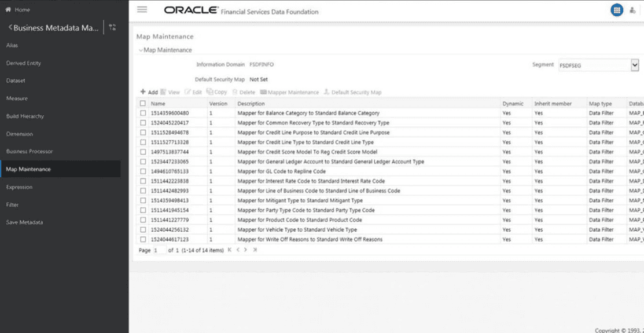This screenshot has height=333, width=644.
Task: Check the row for 1523447233065
Action: [143, 162]
